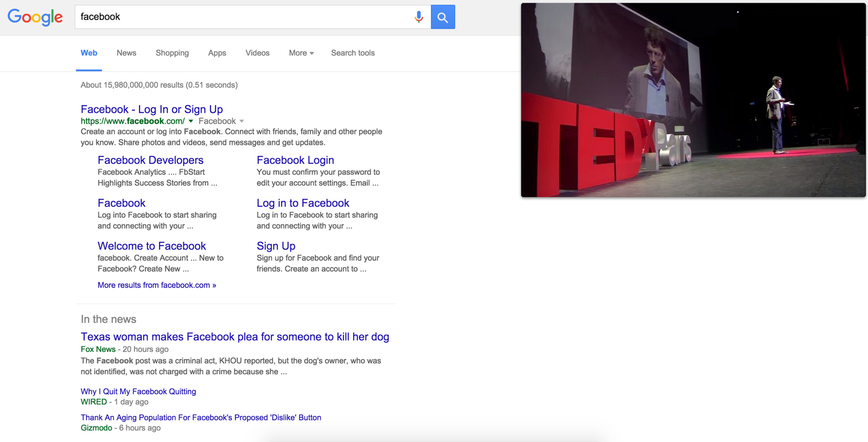Open Search tools
868x442 pixels.
tap(353, 53)
